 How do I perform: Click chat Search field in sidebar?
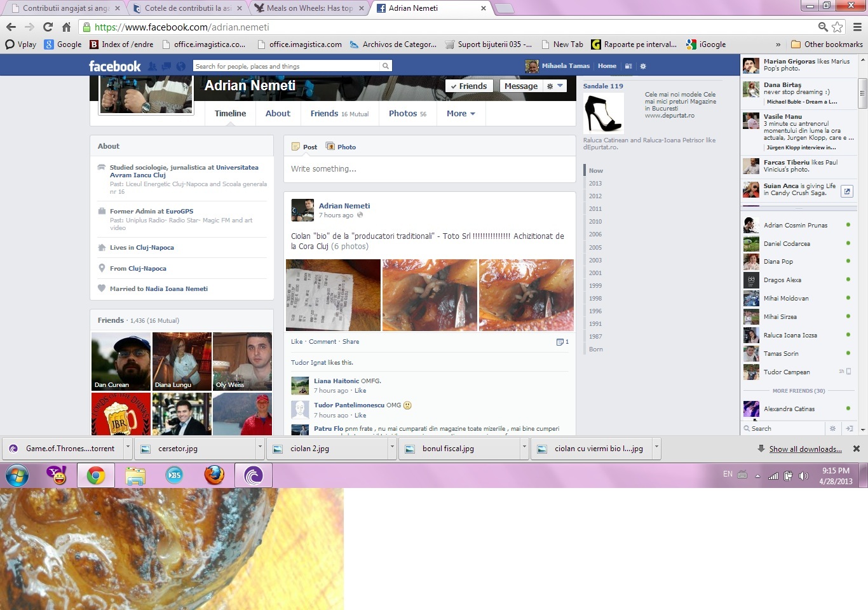[785, 428]
